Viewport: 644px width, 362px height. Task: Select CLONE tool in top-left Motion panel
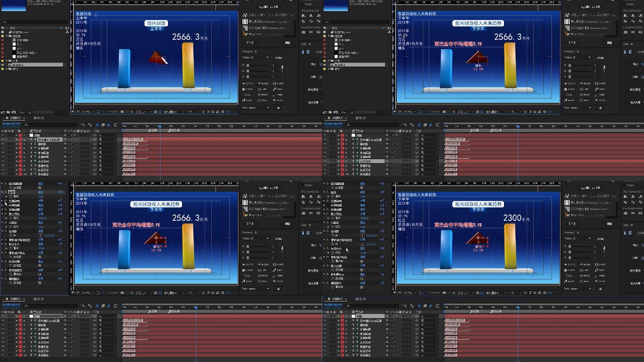tap(248, 89)
